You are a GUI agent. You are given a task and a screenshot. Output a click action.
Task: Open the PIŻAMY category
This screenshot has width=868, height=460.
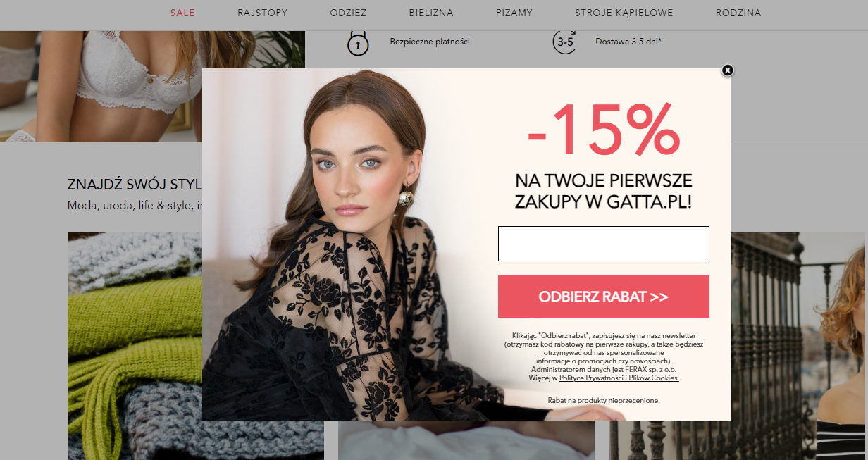(x=514, y=13)
